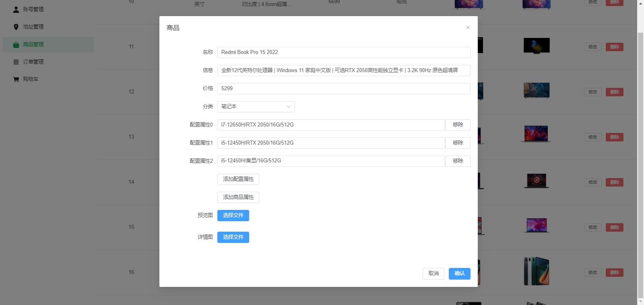Click the scrollbar up arrow

[x=640, y=3]
